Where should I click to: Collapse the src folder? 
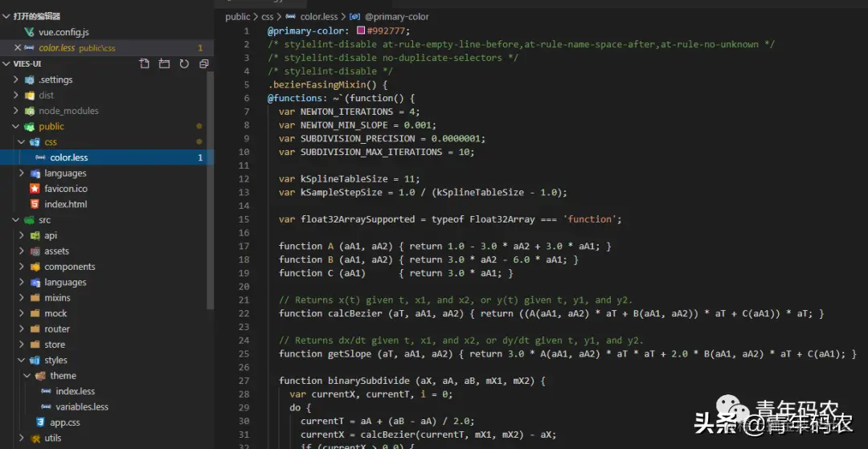click(x=15, y=219)
